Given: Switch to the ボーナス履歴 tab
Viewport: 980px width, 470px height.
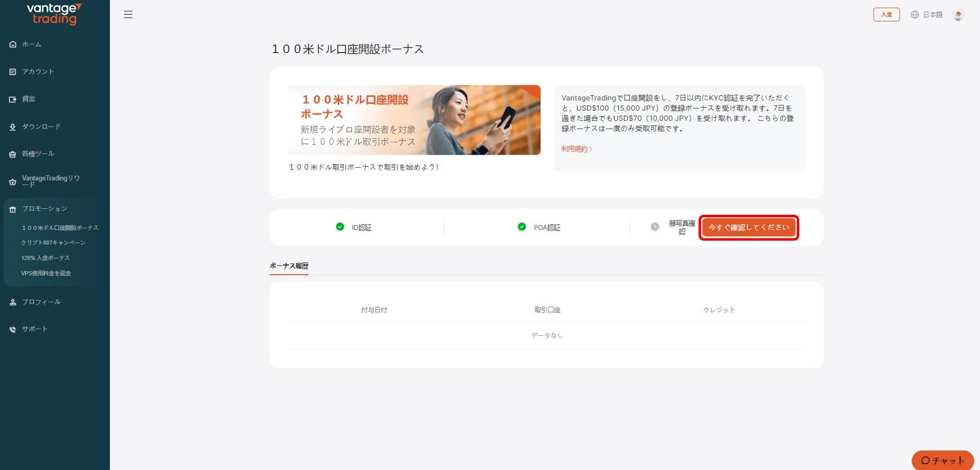Looking at the screenshot, I should tap(289, 266).
